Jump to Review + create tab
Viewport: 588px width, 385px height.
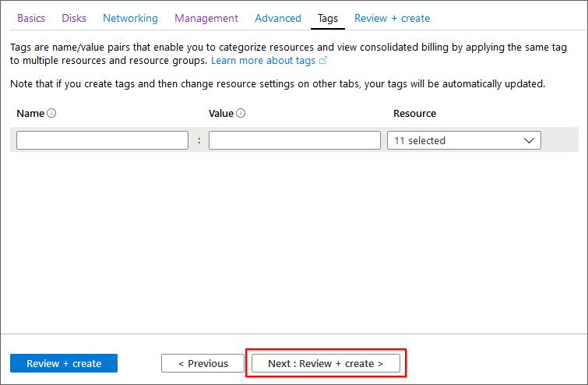(x=392, y=18)
